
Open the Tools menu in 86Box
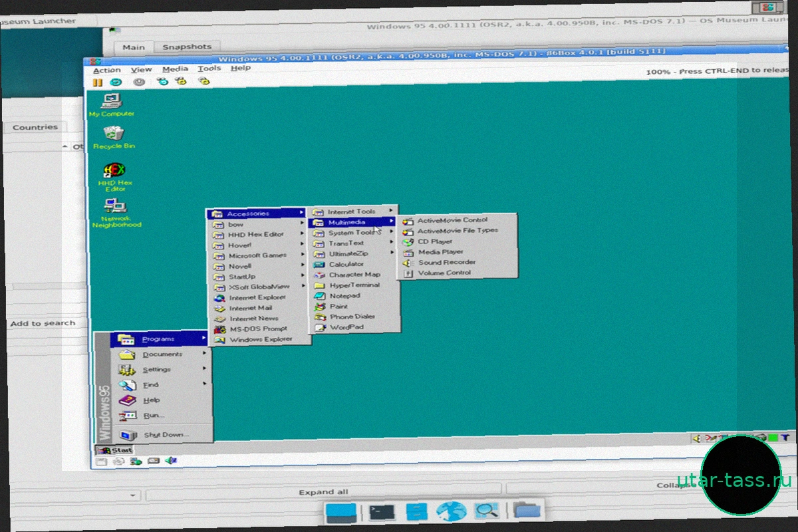coord(209,68)
